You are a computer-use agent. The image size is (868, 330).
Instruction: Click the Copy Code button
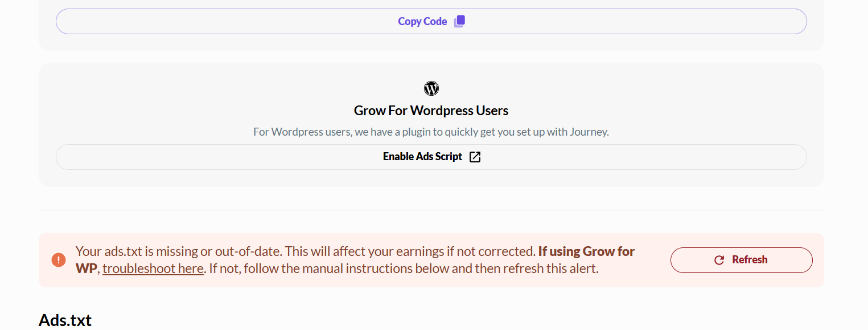[422, 22]
